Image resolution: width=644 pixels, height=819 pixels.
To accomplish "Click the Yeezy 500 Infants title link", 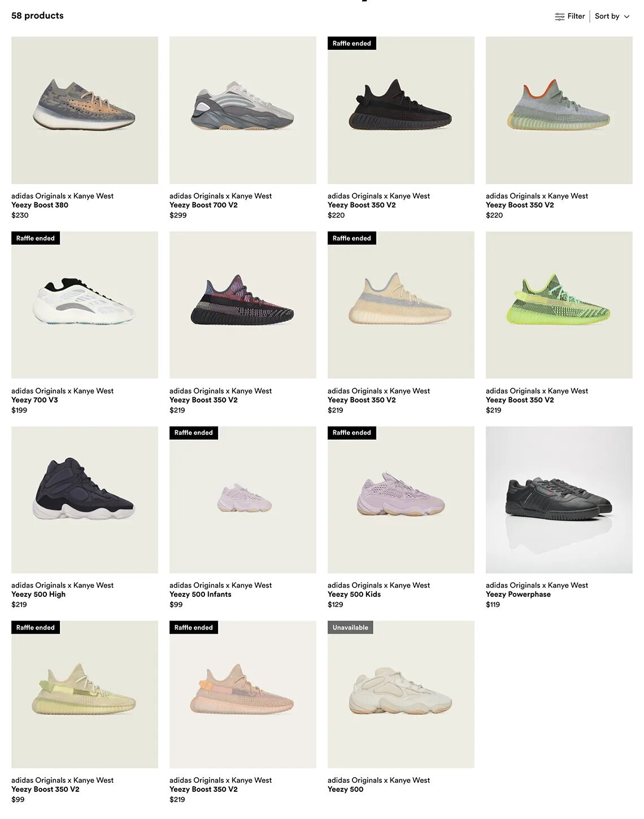I will [x=201, y=594].
